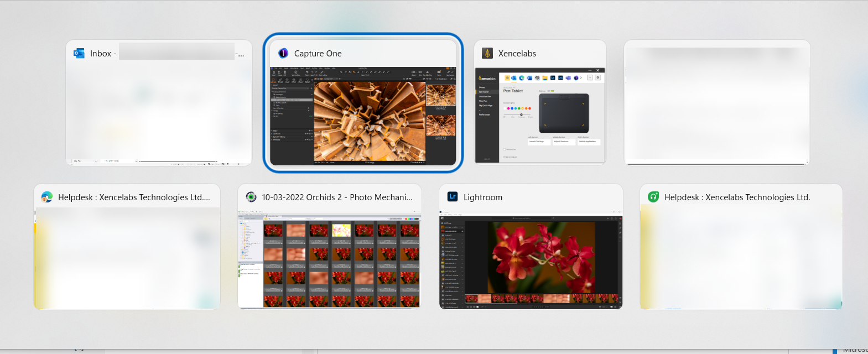The width and height of the screenshot is (868, 354).
Task: Click the "Capture One" title text
Action: pyautogui.click(x=318, y=54)
